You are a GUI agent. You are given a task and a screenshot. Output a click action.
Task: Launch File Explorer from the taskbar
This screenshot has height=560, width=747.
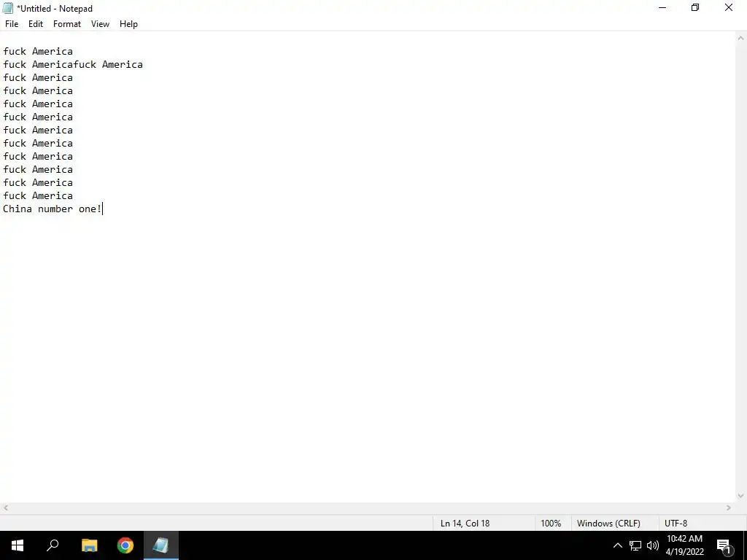tap(89, 545)
